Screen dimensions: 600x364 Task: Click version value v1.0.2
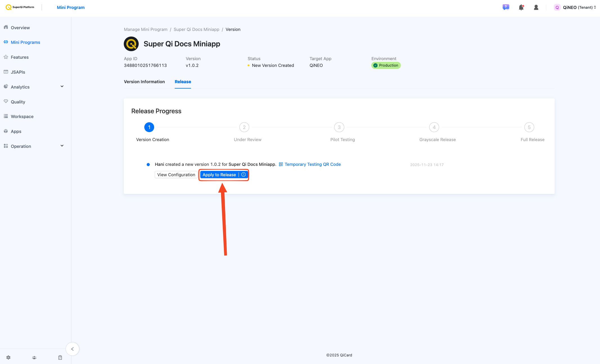[192, 65]
